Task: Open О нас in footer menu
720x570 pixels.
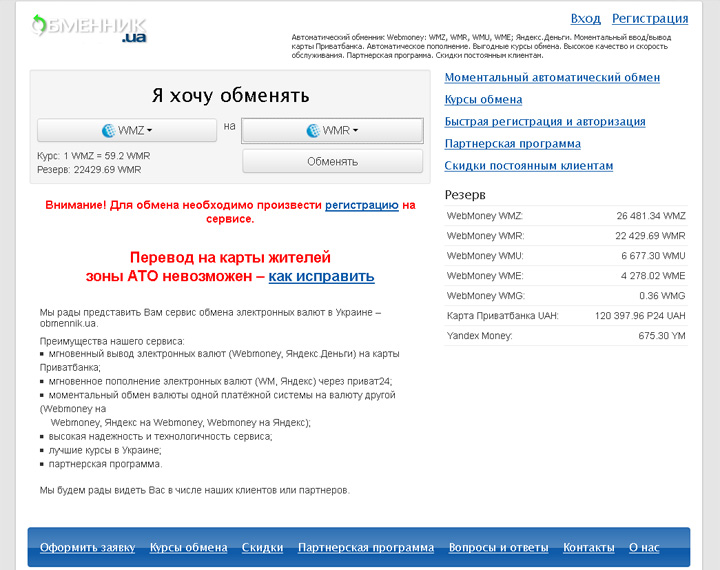Action: (x=644, y=547)
